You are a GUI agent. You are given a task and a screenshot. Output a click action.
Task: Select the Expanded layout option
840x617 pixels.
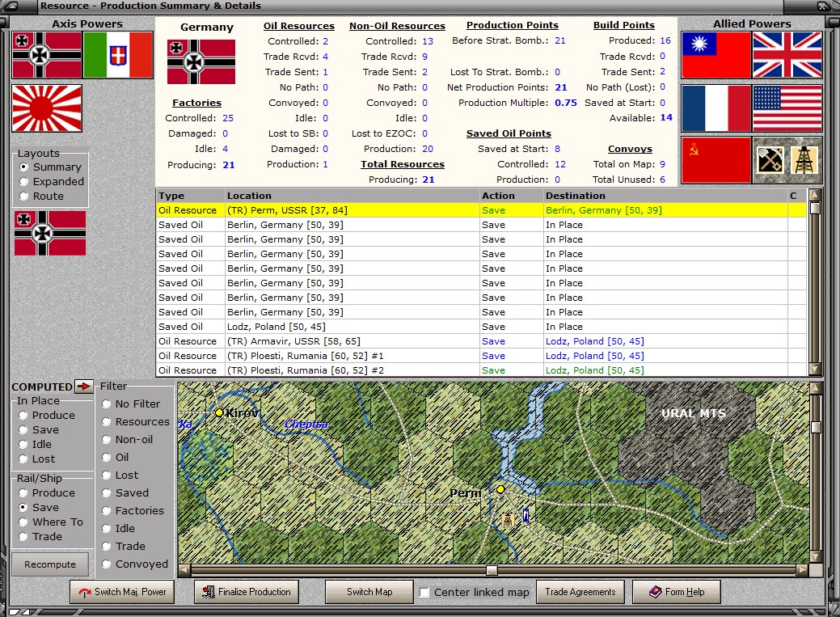pyautogui.click(x=25, y=182)
